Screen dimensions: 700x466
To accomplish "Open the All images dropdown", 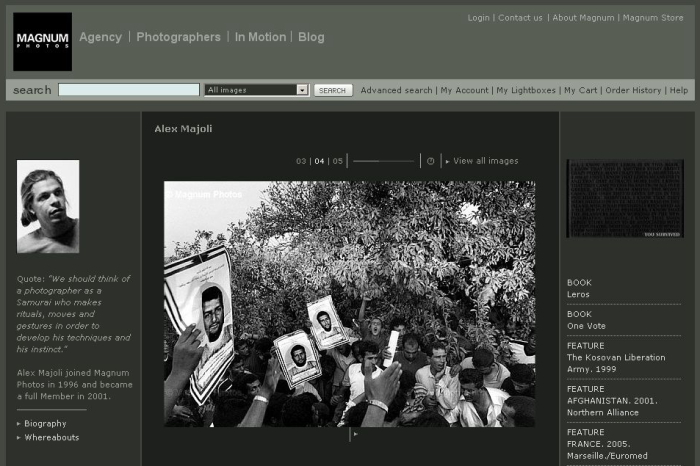I will pos(257,90).
